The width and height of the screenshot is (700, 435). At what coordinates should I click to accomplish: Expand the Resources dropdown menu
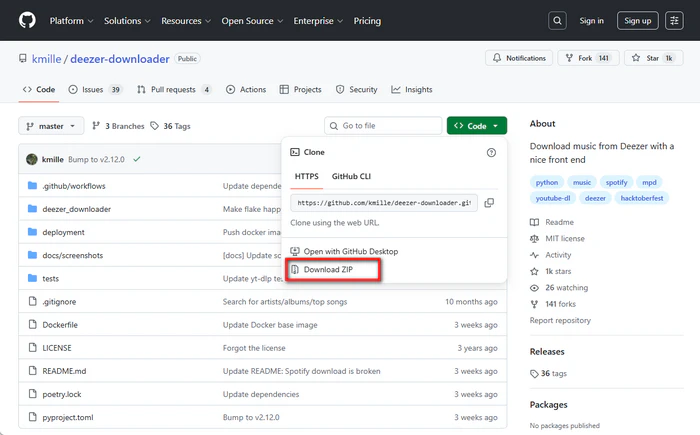186,21
